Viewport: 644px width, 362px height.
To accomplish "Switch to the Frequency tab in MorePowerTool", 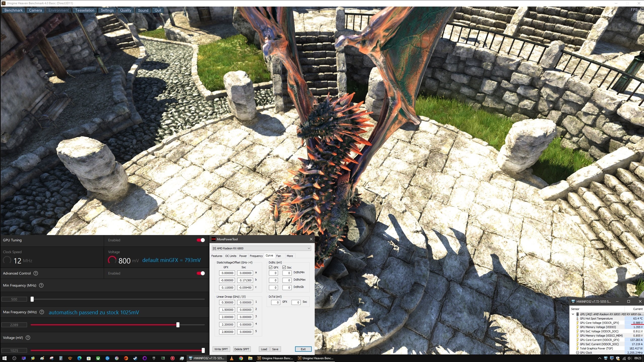I will click(x=256, y=256).
